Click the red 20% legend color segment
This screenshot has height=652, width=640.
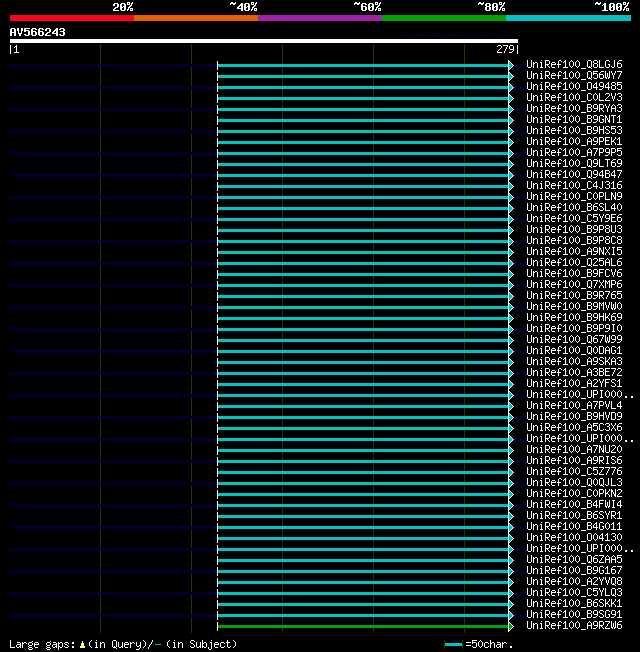coord(72,18)
